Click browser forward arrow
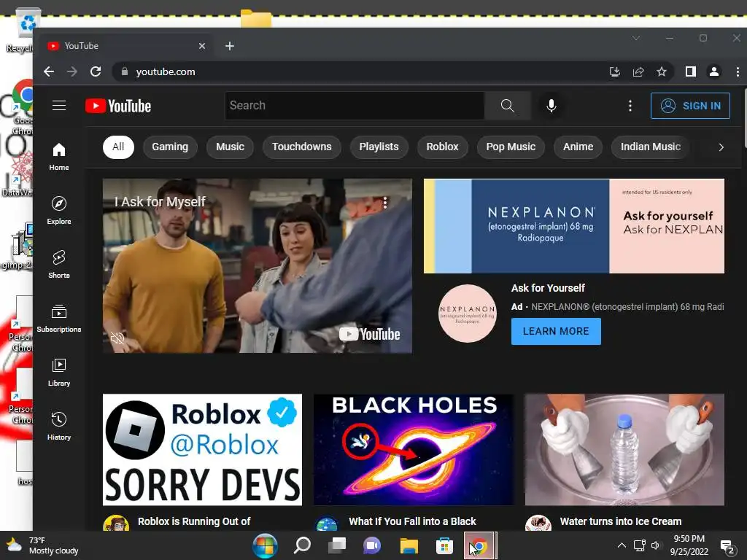 72,71
